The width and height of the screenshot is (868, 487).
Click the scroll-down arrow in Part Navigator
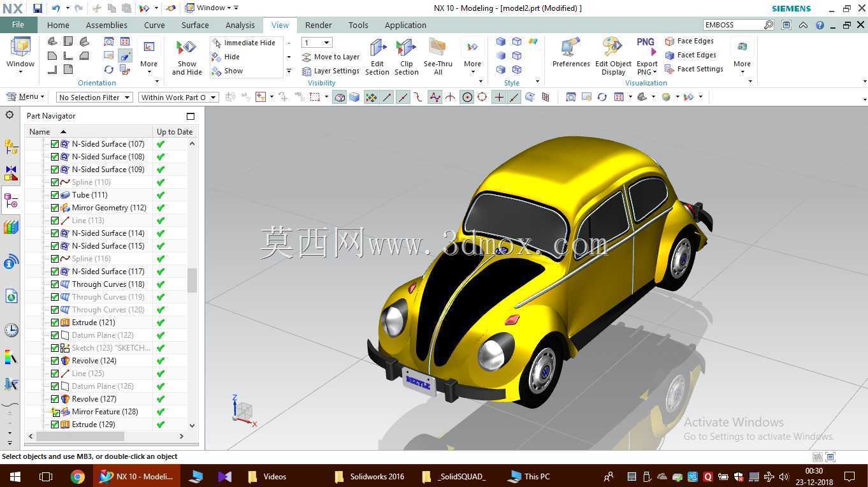192,425
